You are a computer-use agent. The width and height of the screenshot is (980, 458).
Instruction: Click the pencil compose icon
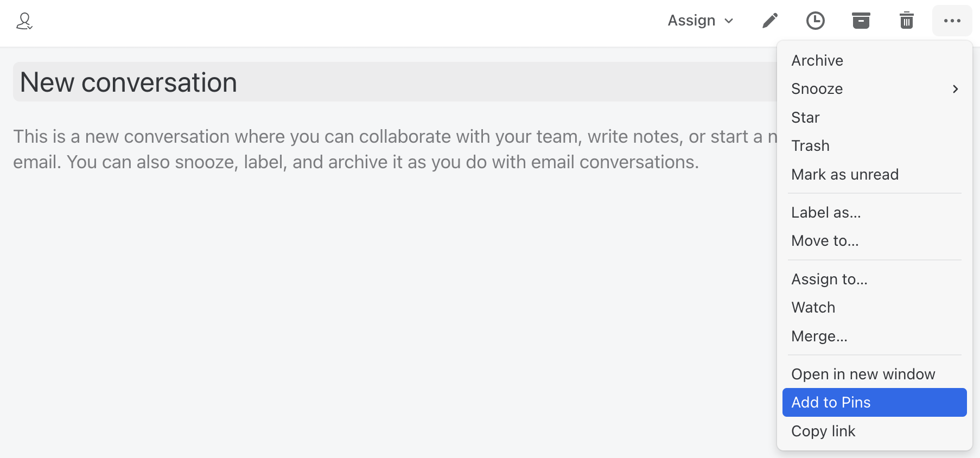(x=769, y=21)
